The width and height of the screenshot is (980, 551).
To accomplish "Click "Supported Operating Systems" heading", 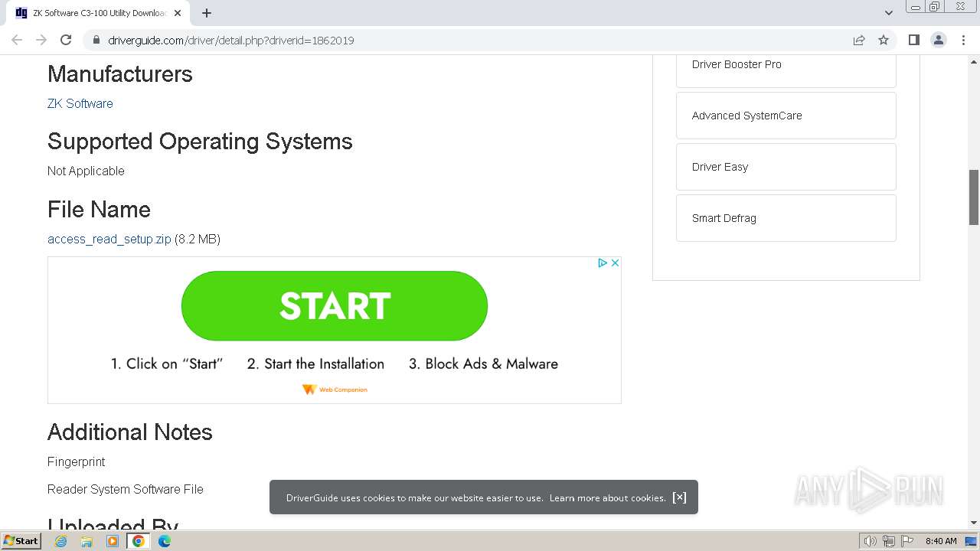I will pyautogui.click(x=200, y=142).
